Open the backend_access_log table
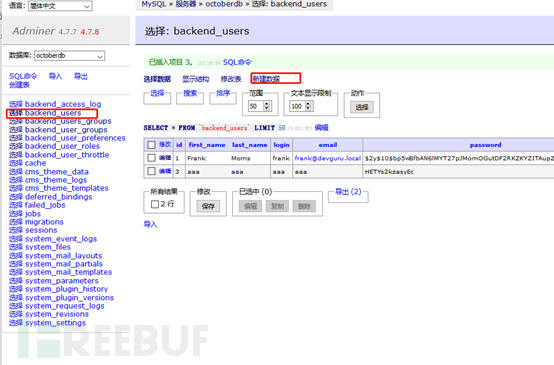 pyautogui.click(x=63, y=104)
